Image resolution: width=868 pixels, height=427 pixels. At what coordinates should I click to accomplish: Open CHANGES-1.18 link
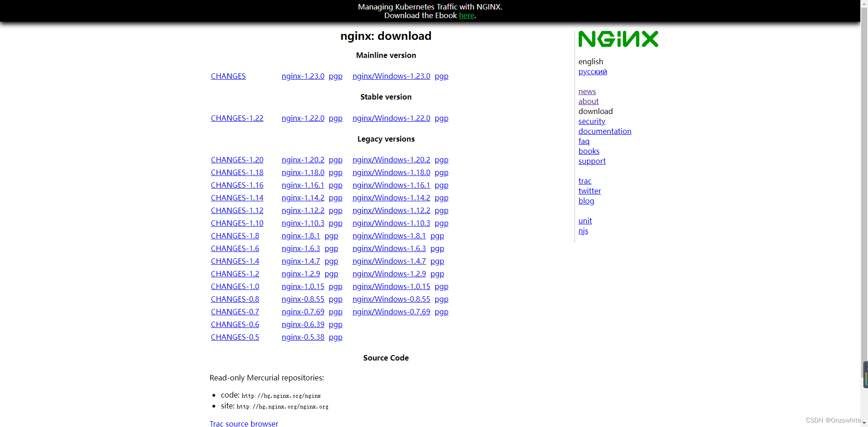click(x=237, y=172)
